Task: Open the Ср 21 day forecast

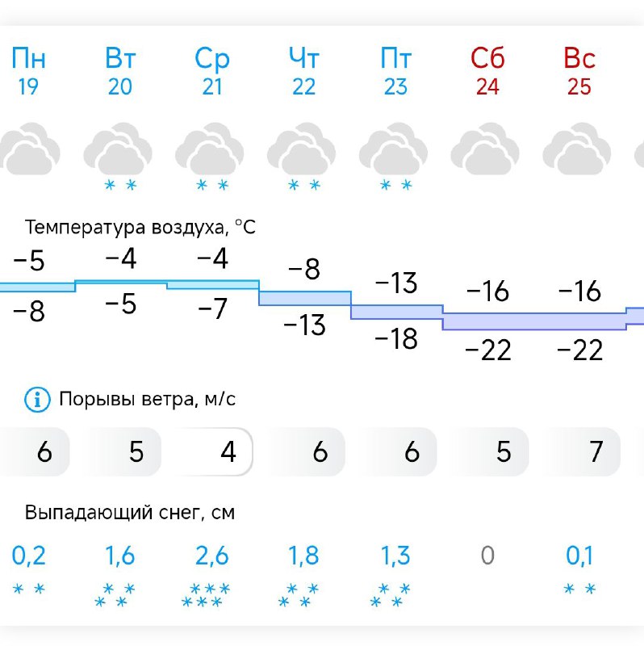Action: (211, 71)
